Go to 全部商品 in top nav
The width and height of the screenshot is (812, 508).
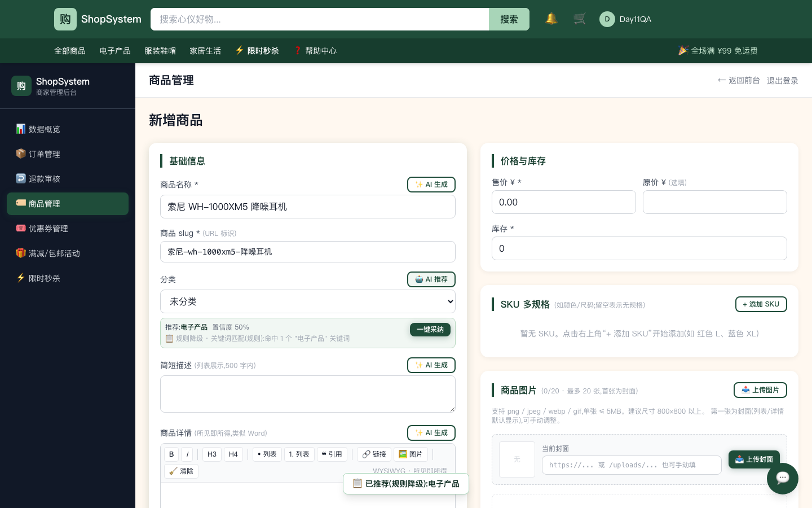point(70,51)
